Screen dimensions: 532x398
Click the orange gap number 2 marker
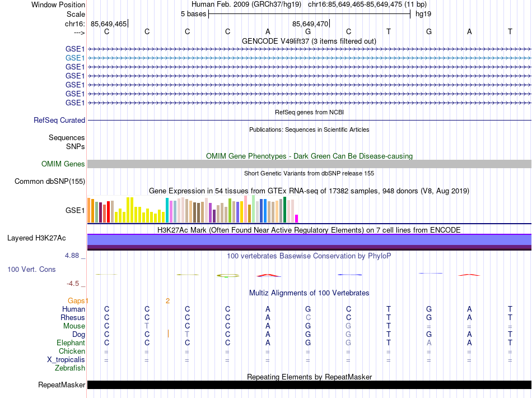(x=167, y=301)
